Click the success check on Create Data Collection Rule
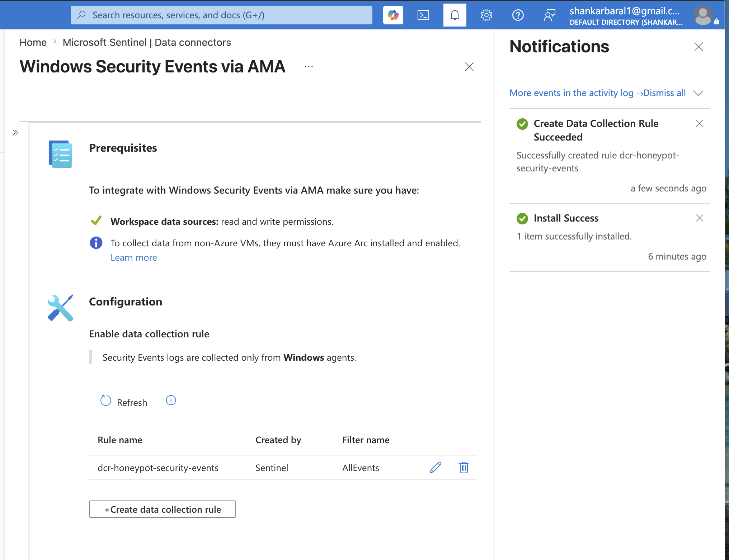The width and height of the screenshot is (729, 560). [x=522, y=124]
